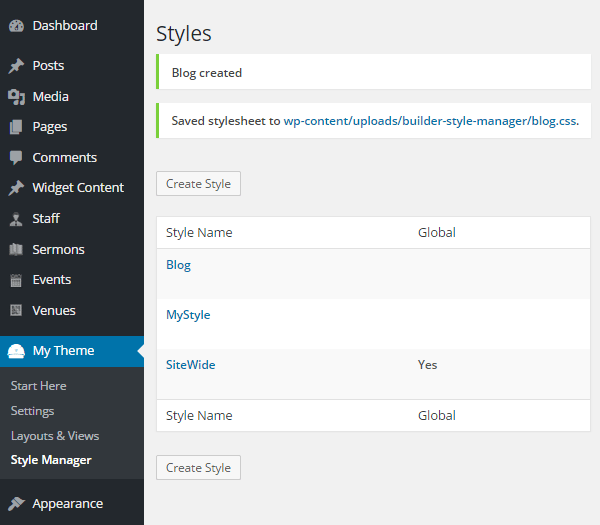Open the Comments menu item
The width and height of the screenshot is (600, 525).
(x=72, y=158)
